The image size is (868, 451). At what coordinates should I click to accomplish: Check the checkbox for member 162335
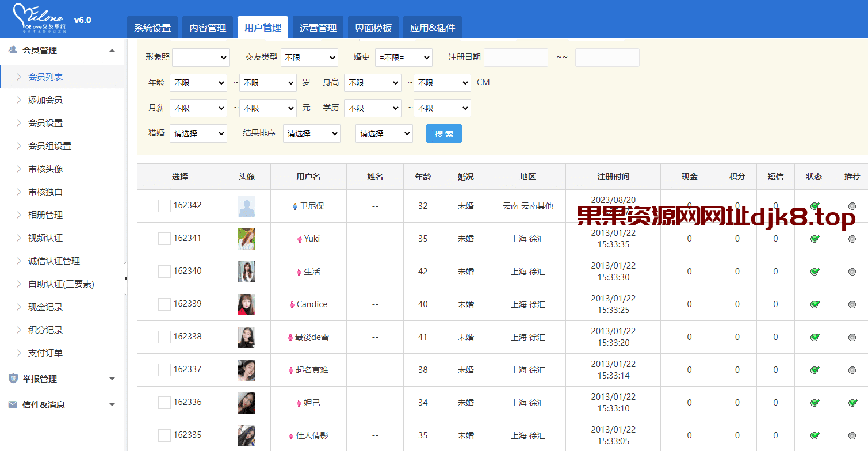[164, 435]
